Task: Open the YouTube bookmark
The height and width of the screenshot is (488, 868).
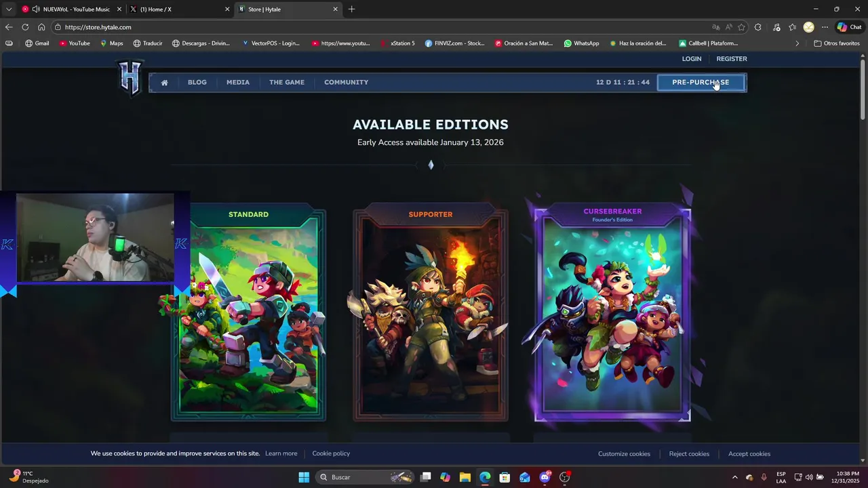Action: (74, 43)
